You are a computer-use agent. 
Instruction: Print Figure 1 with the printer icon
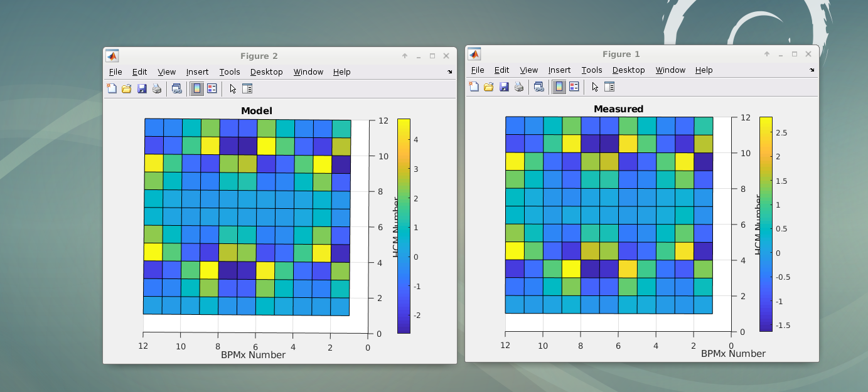click(519, 87)
